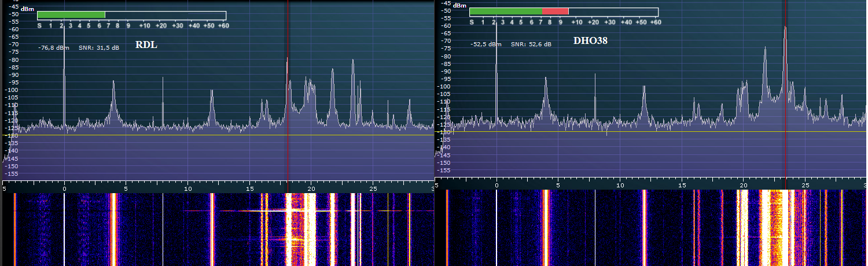The width and height of the screenshot is (868, 266).
Task: Click the 10 tick on the DHO38 frequency axis
Action: pos(620,186)
